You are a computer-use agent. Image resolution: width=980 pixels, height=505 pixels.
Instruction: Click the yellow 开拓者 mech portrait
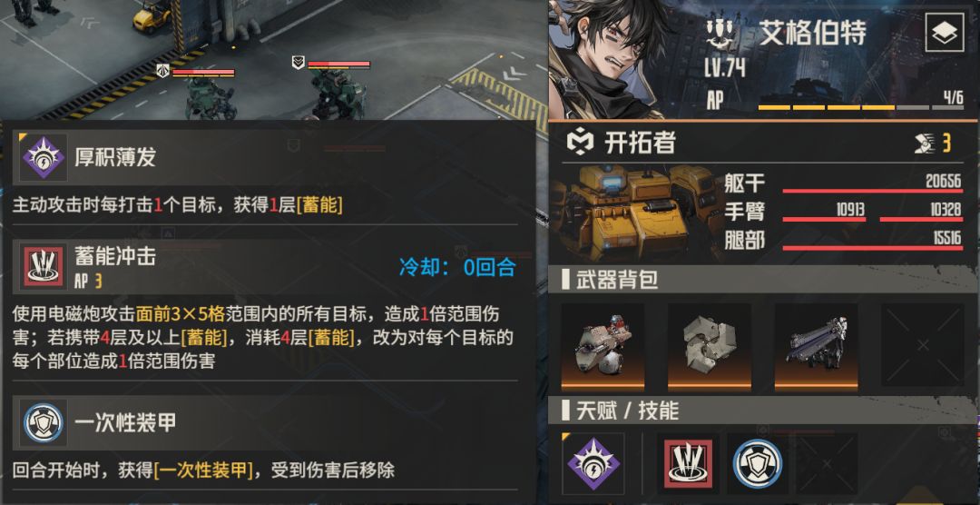(633, 213)
